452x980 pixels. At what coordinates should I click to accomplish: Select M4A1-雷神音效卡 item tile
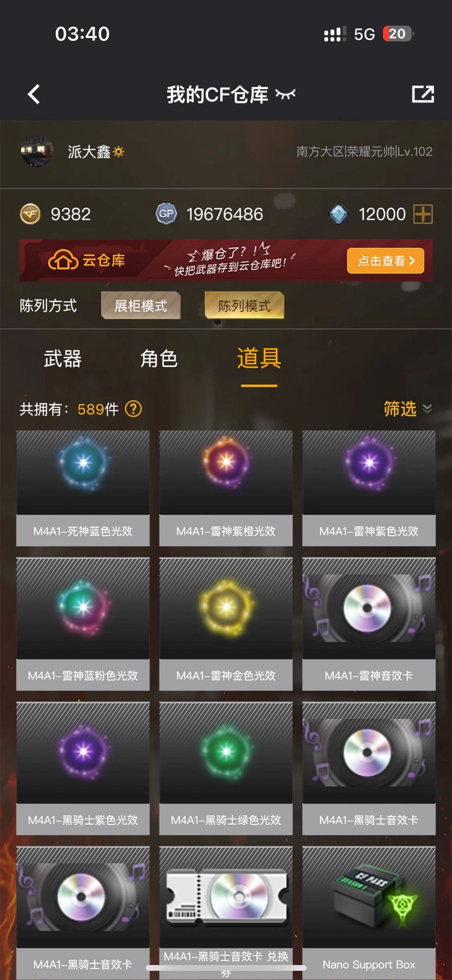coord(369,624)
